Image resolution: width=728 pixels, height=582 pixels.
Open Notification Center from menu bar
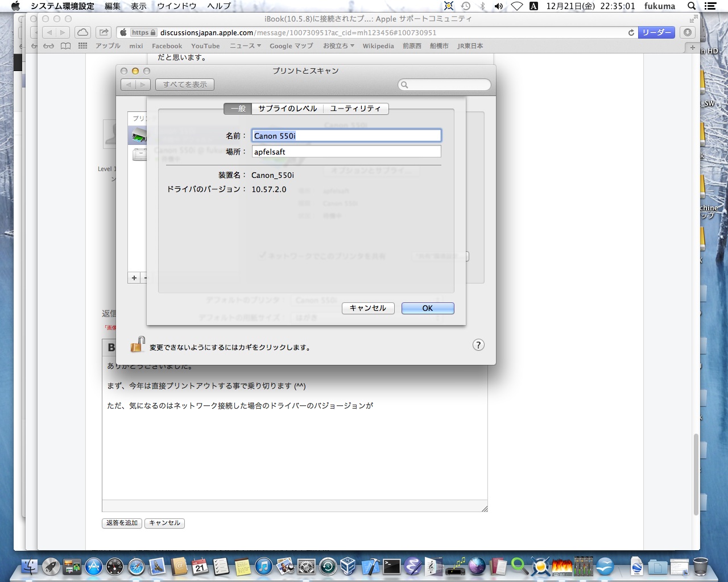(x=710, y=6)
